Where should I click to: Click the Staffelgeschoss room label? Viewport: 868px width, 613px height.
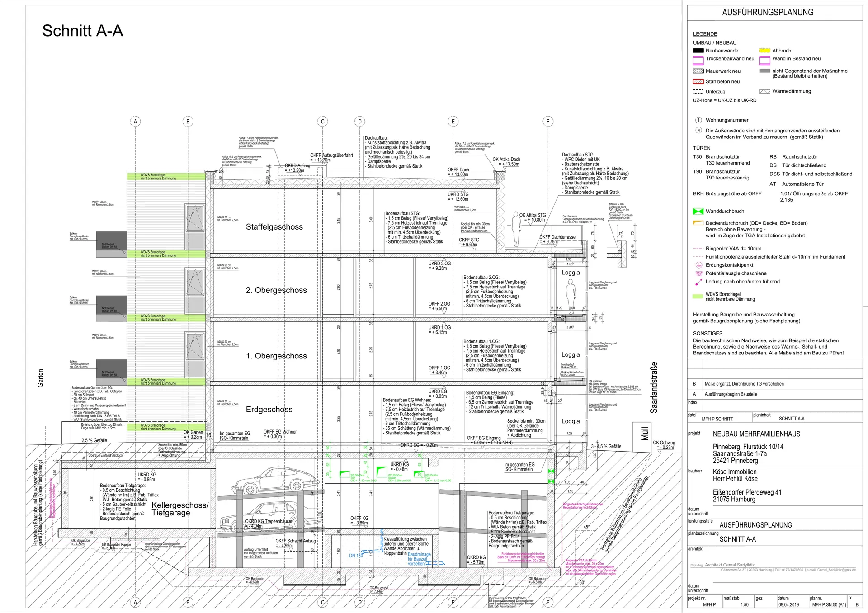coord(274,227)
